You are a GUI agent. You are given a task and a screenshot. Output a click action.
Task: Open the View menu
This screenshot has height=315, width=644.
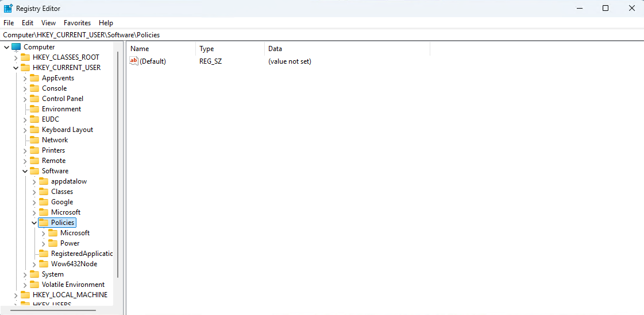coord(48,23)
